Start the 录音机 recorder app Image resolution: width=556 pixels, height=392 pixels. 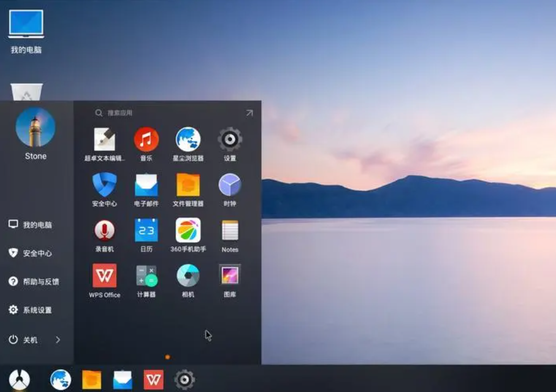pyautogui.click(x=104, y=231)
